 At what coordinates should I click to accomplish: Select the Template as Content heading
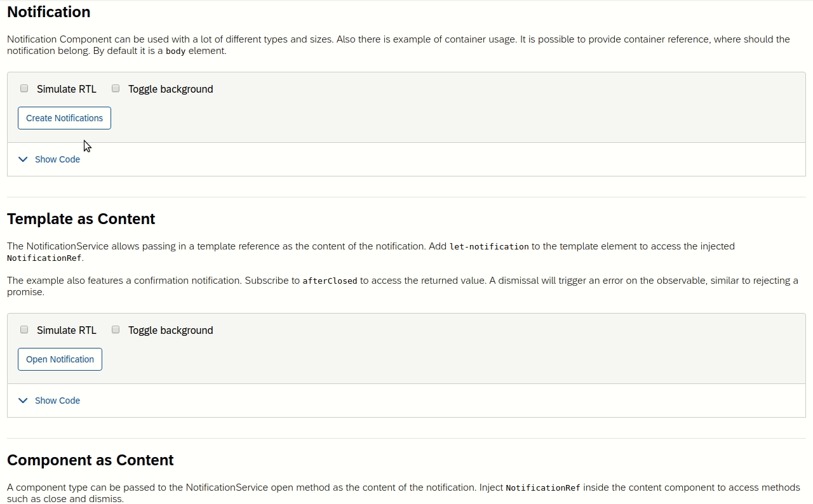click(x=81, y=218)
